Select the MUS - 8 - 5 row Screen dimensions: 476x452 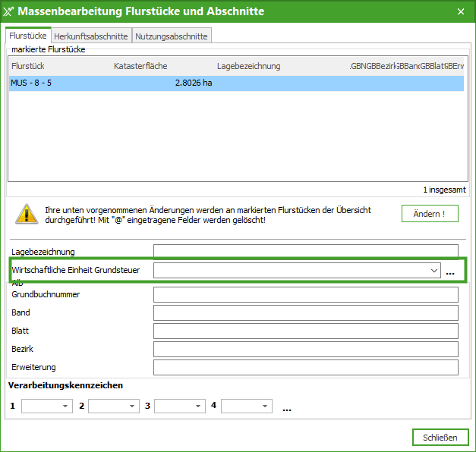pyautogui.click(x=235, y=83)
